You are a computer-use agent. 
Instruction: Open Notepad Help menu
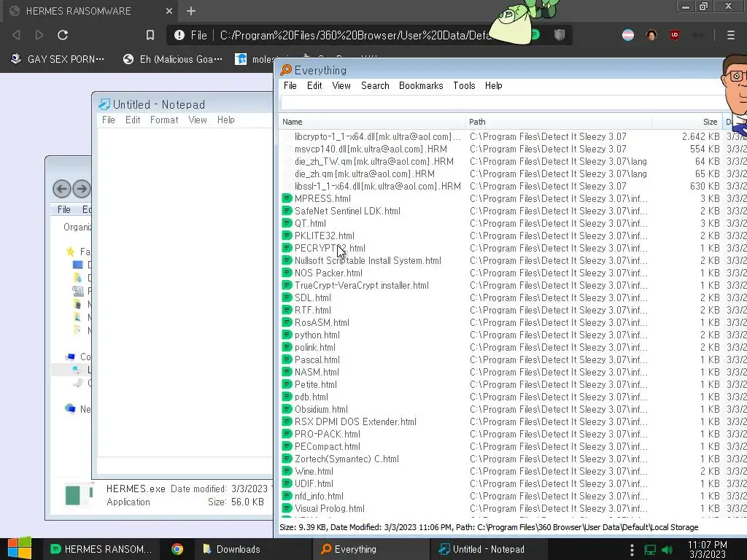[x=226, y=120]
